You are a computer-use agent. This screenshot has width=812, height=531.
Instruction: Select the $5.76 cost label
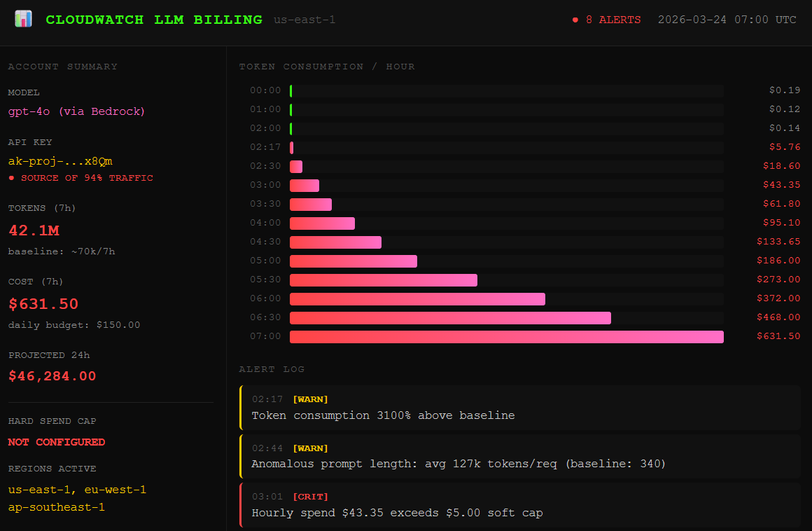(x=785, y=146)
